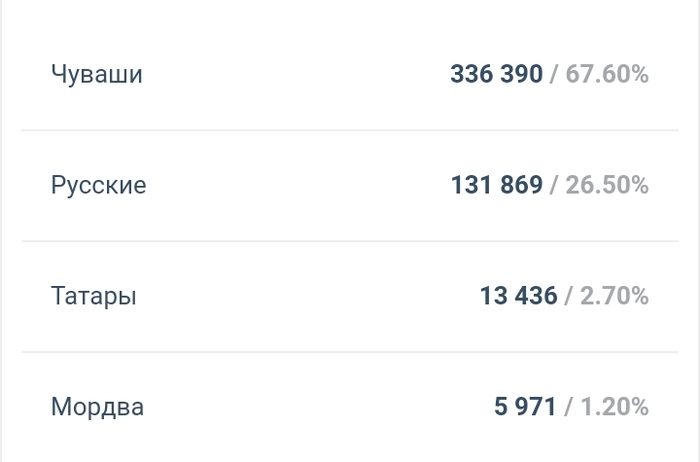Click the divider line above the Мордва row

pyautogui.click(x=350, y=352)
